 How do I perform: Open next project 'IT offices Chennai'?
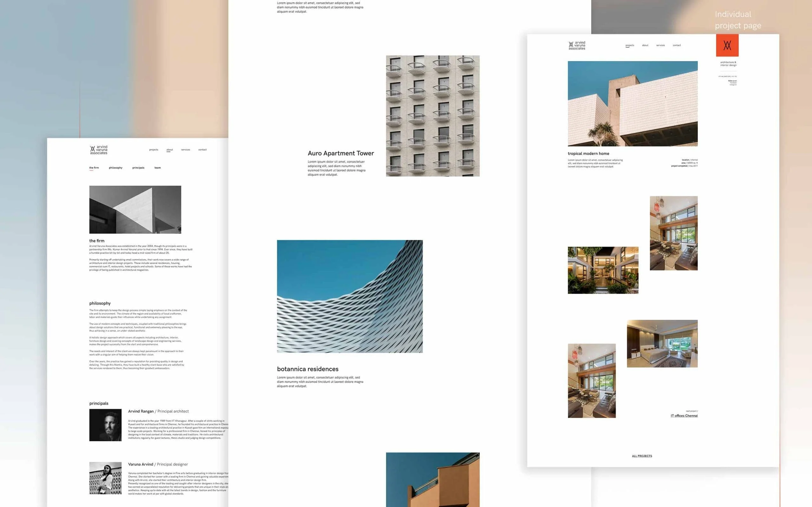click(x=684, y=416)
